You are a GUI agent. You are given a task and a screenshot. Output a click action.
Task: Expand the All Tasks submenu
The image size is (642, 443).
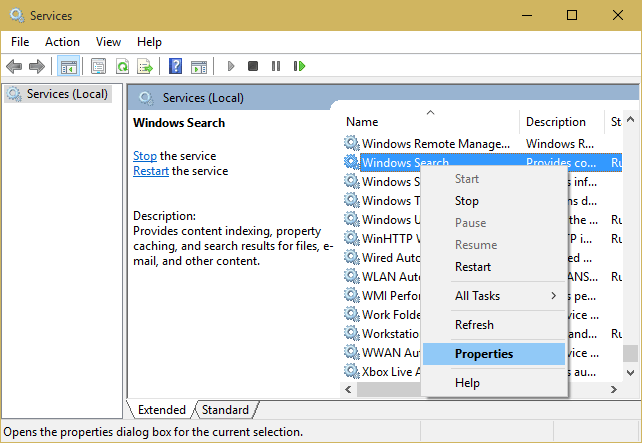(x=494, y=296)
